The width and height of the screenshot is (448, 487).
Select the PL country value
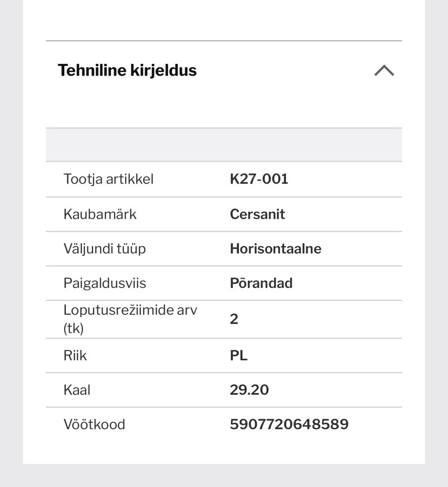[238, 355]
